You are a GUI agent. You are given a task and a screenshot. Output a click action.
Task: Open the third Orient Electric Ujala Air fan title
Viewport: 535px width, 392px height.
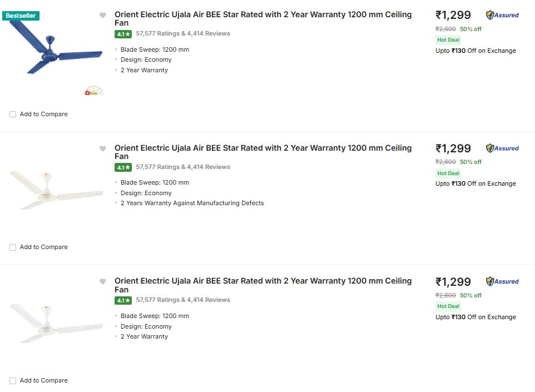coord(262,281)
